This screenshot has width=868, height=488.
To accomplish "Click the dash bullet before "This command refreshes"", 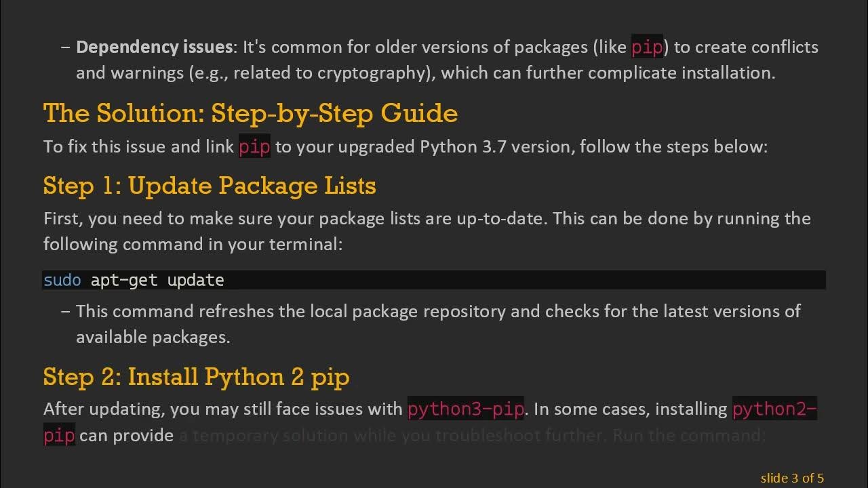I will click(65, 312).
